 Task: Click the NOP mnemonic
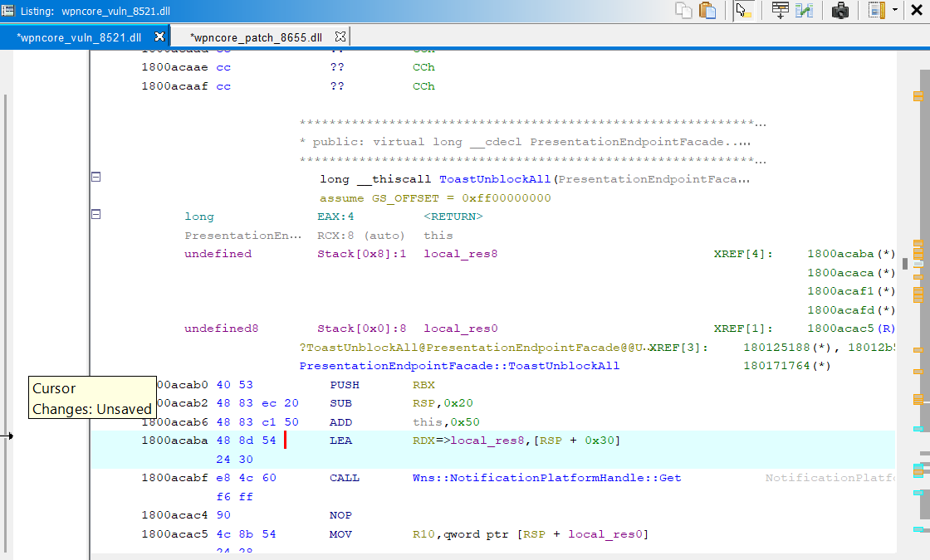point(340,515)
